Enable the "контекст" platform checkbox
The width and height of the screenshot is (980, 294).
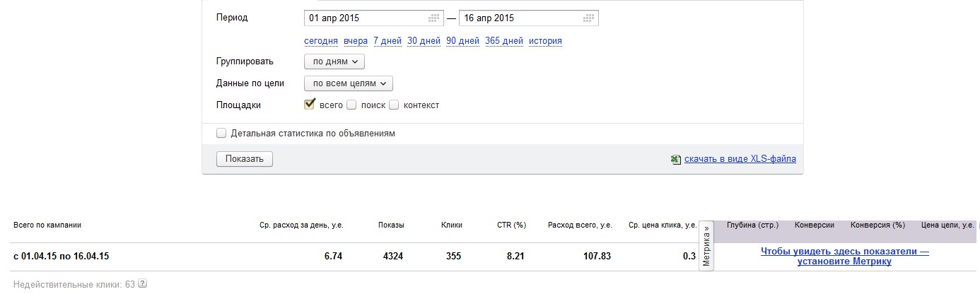[x=394, y=105]
